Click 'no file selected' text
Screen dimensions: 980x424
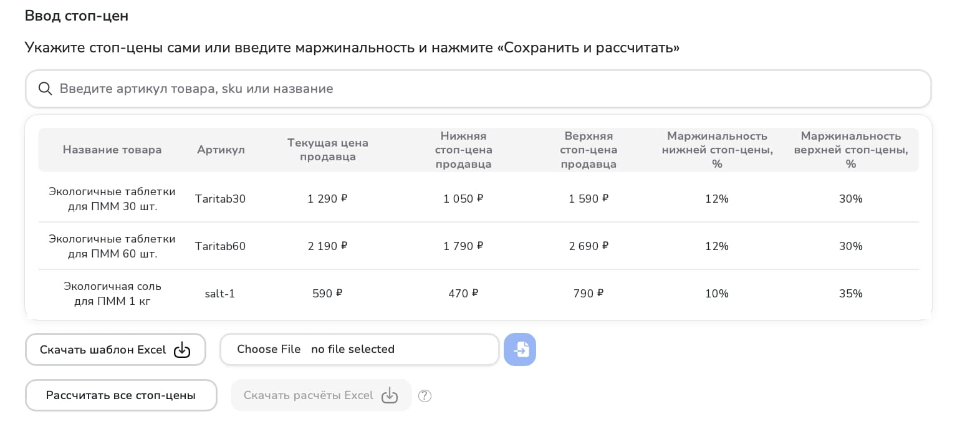[353, 349]
